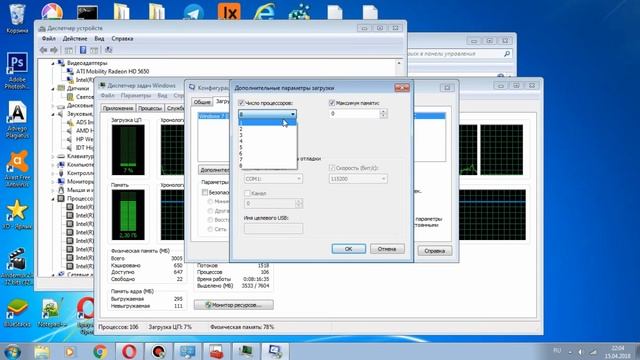640x360 pixels.
Task: Increase maximum memory with spinner up arrow
Action: [x=383, y=111]
